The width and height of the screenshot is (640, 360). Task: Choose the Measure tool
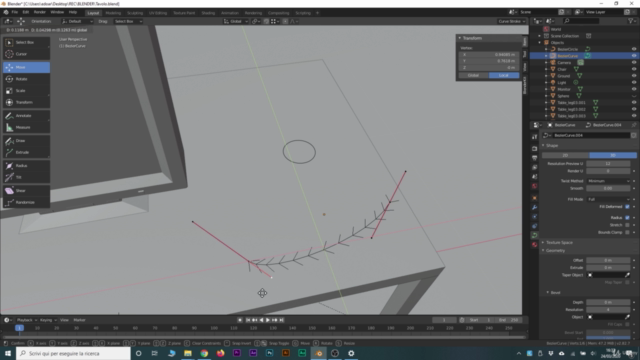coord(26,127)
